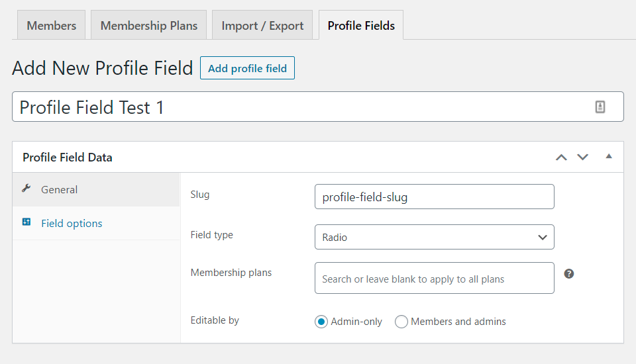Image resolution: width=636 pixels, height=364 pixels.
Task: Move Profile Field Data panel down
Action: [582, 158]
